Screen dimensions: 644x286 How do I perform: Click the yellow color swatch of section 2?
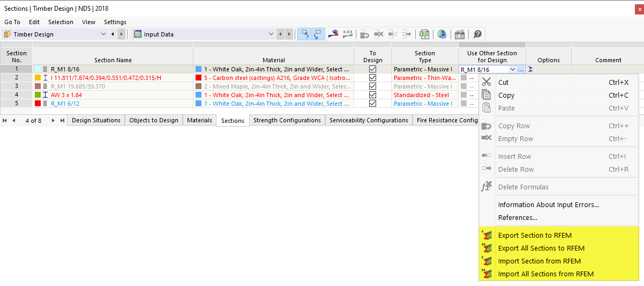pos(38,78)
